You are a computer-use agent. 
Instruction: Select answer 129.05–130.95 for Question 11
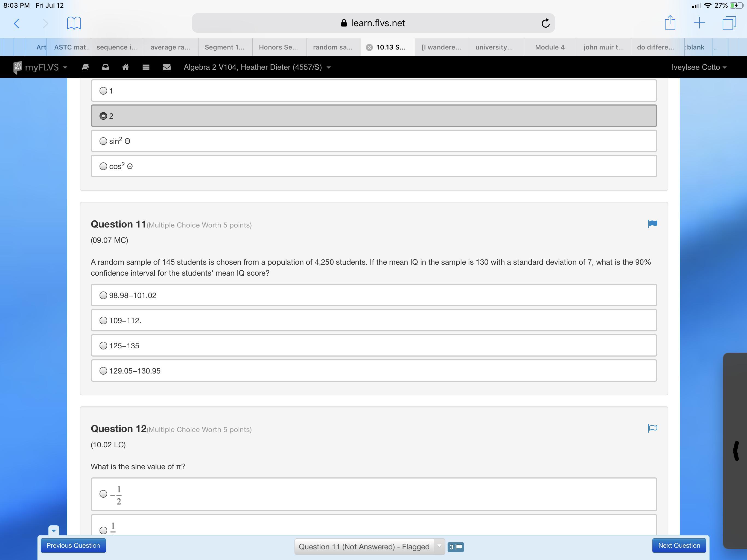coord(103,371)
